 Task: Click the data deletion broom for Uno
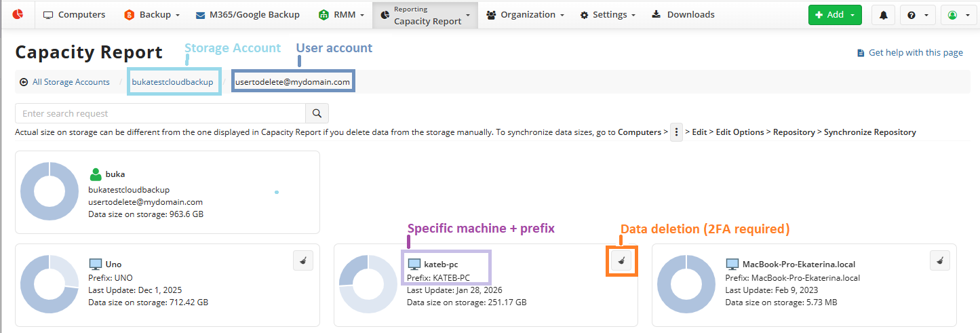[x=303, y=260]
